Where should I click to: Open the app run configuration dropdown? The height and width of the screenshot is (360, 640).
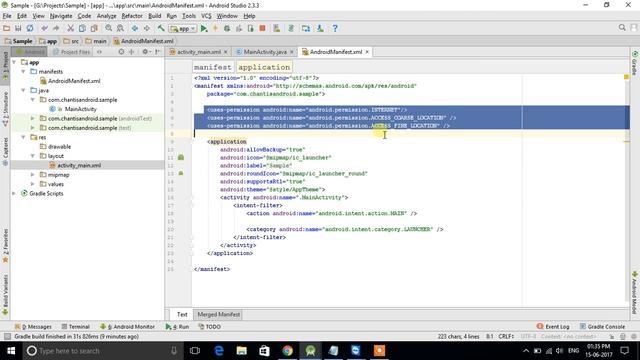click(183, 29)
